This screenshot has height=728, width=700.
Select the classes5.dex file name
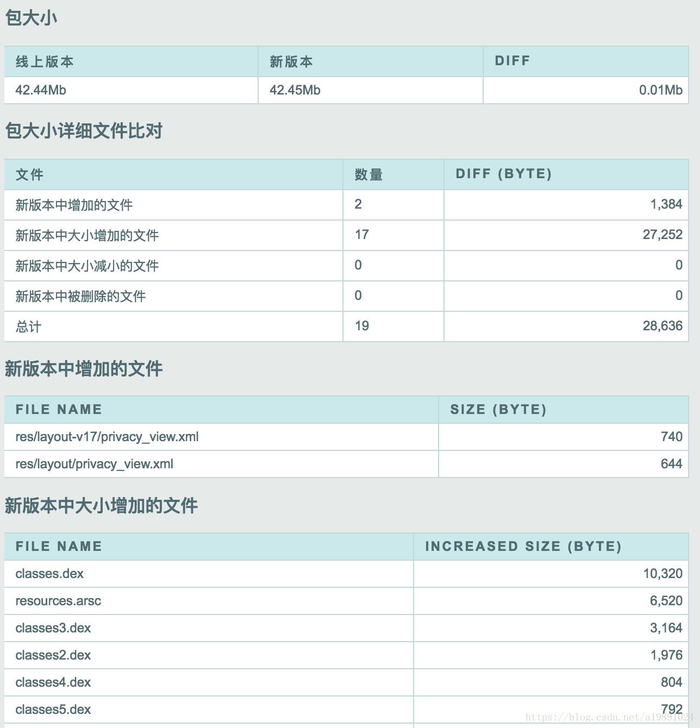coord(53,710)
